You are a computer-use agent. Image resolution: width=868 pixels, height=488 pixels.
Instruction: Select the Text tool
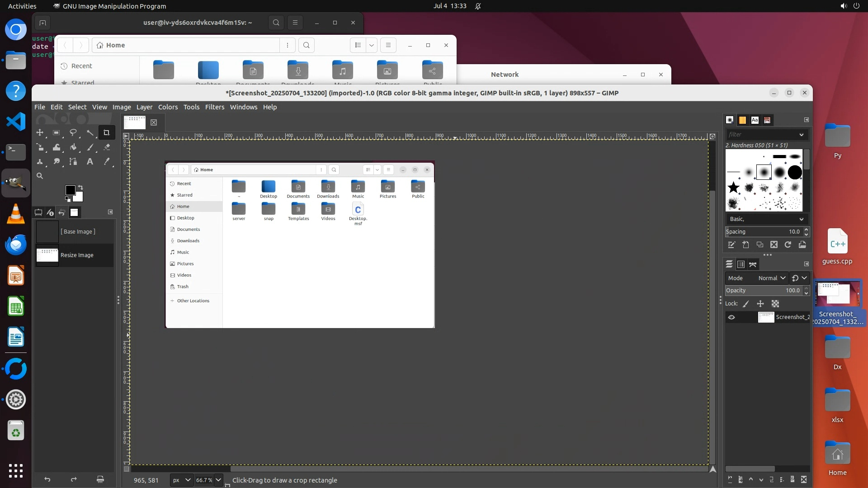tap(90, 161)
